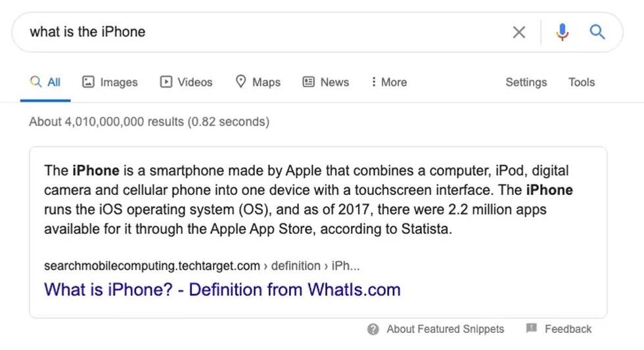Select the All results tab
644x350 pixels.
(x=45, y=82)
